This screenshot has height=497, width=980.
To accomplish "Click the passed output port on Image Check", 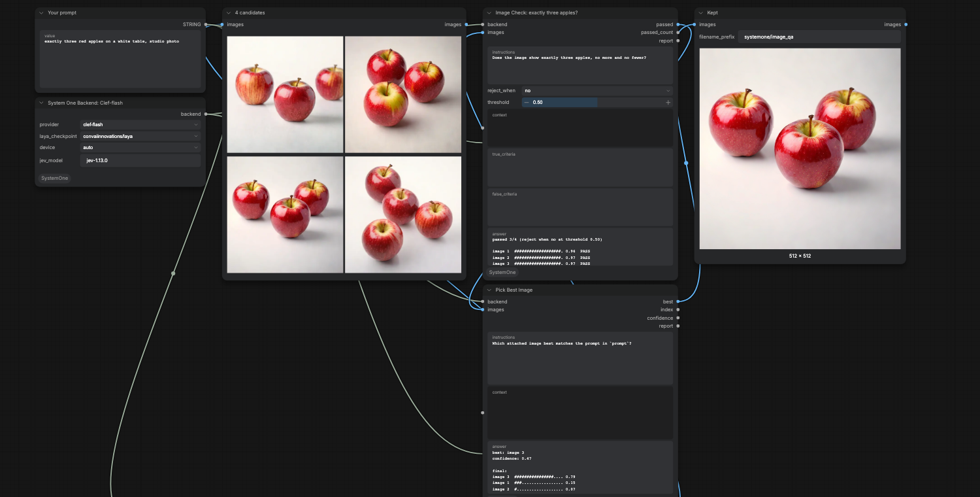I will coord(678,25).
